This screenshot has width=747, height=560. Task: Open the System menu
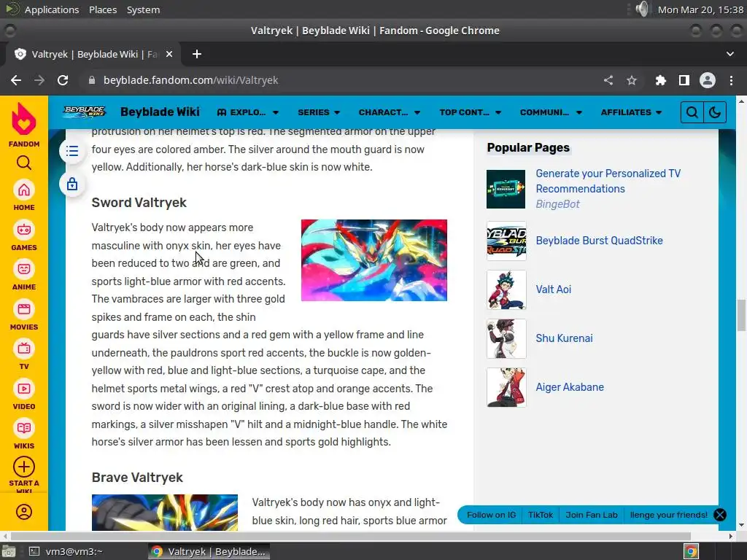pos(143,9)
